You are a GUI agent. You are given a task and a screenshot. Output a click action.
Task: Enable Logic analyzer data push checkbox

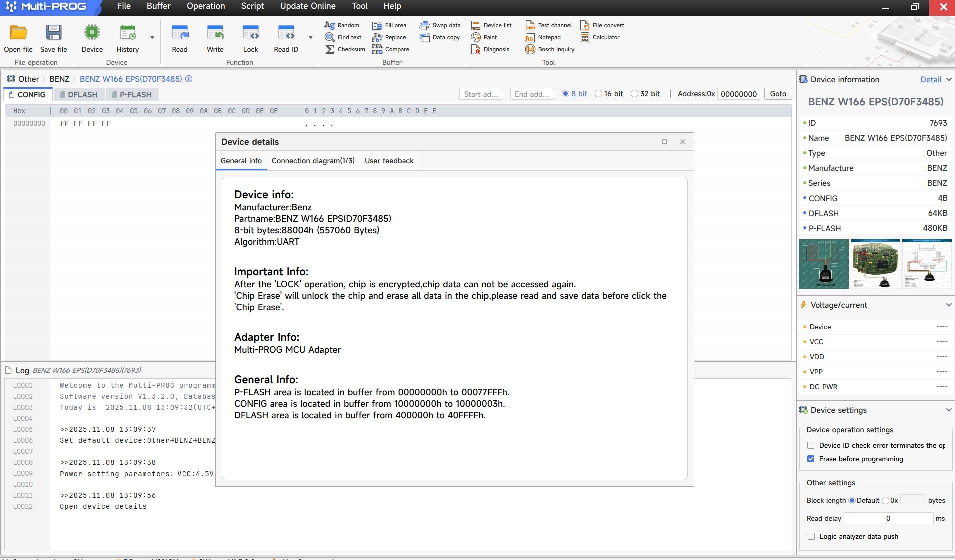tap(811, 536)
